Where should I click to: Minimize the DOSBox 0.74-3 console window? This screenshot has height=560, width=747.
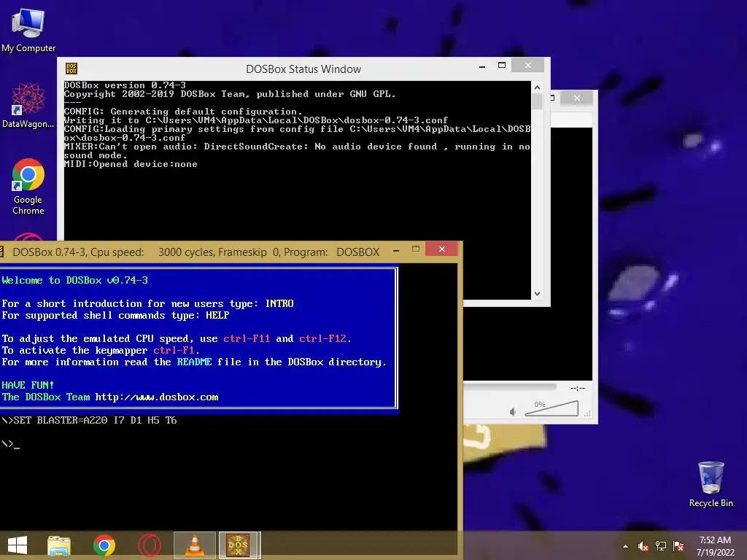point(396,250)
